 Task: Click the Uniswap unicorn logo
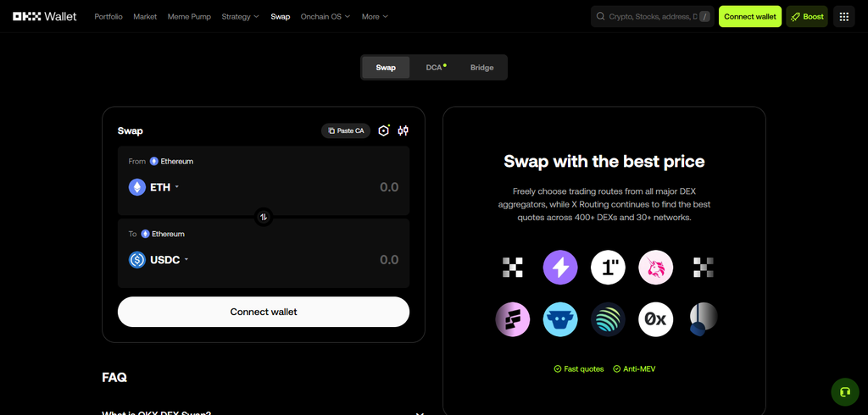coord(656,268)
